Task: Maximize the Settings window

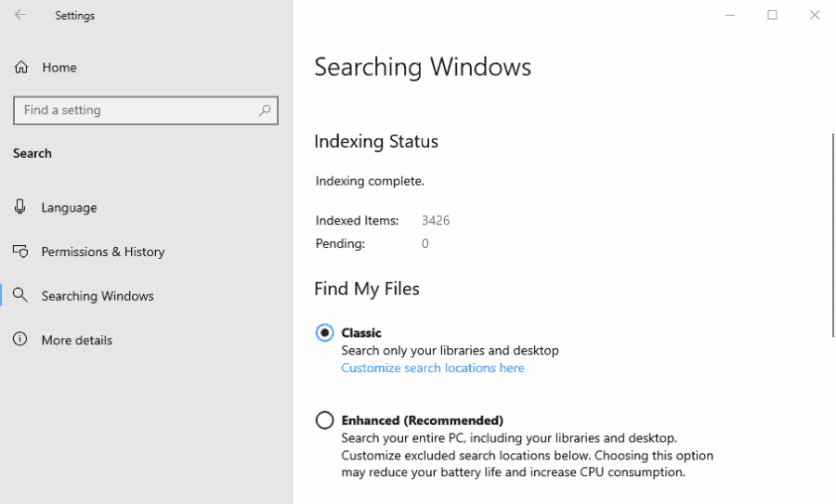Action: tap(772, 15)
